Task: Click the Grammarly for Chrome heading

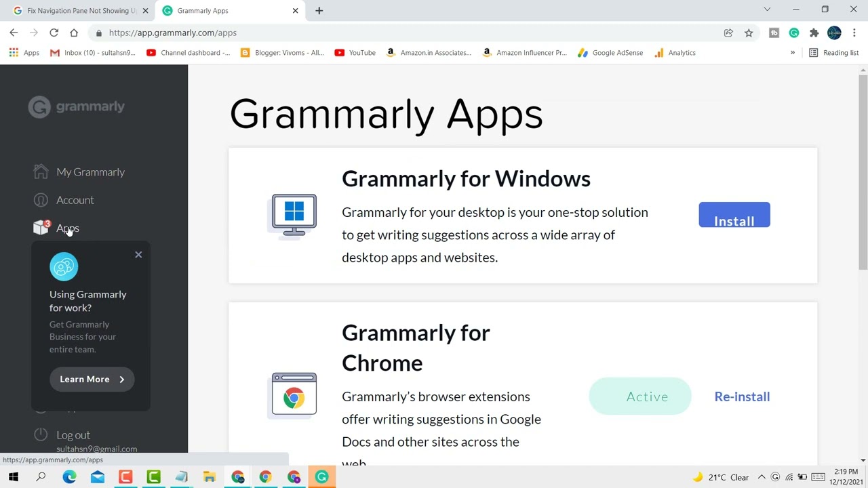Action: 416,348
